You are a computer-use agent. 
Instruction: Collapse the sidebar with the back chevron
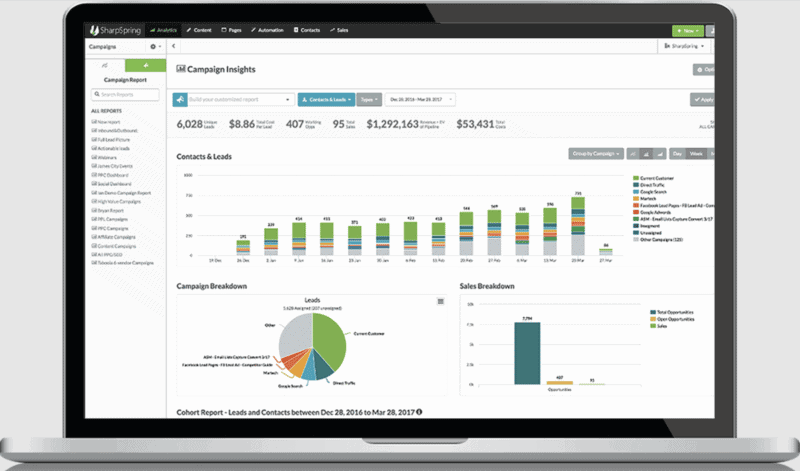click(x=173, y=46)
